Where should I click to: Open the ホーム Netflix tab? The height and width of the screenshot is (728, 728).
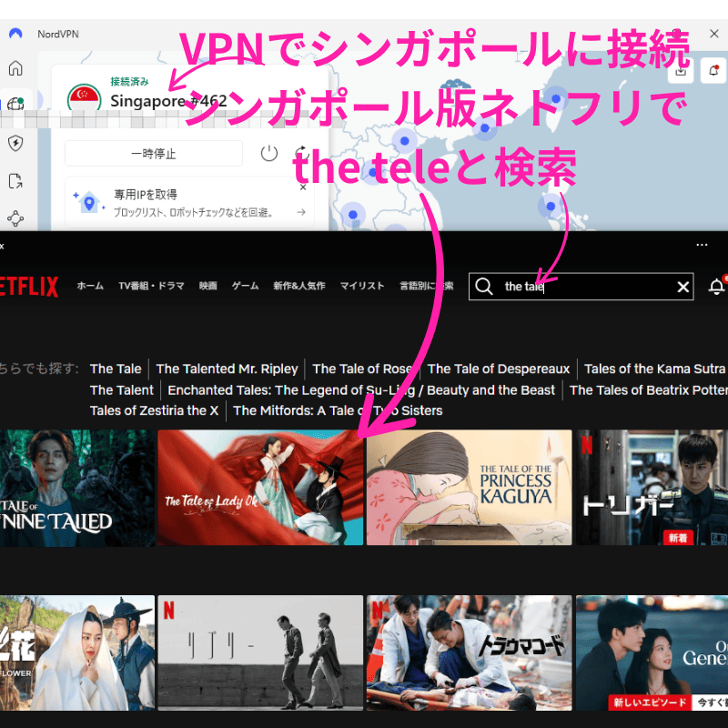(x=90, y=286)
